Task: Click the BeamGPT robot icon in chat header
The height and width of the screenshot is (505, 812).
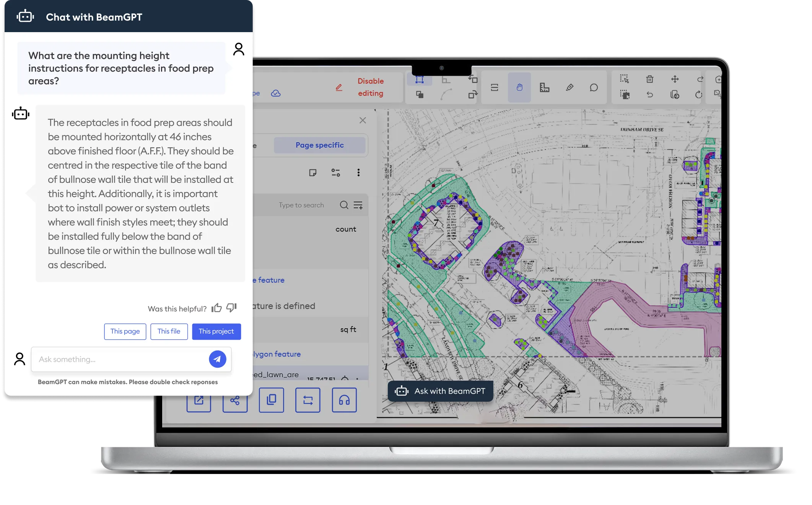Action: pos(25,16)
